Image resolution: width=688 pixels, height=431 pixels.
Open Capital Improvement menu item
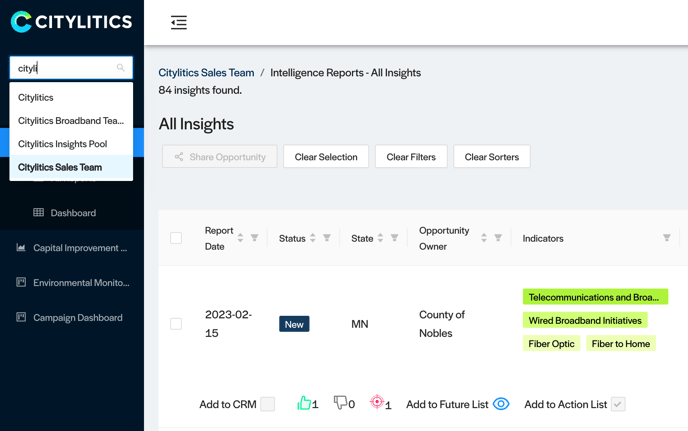pos(72,248)
